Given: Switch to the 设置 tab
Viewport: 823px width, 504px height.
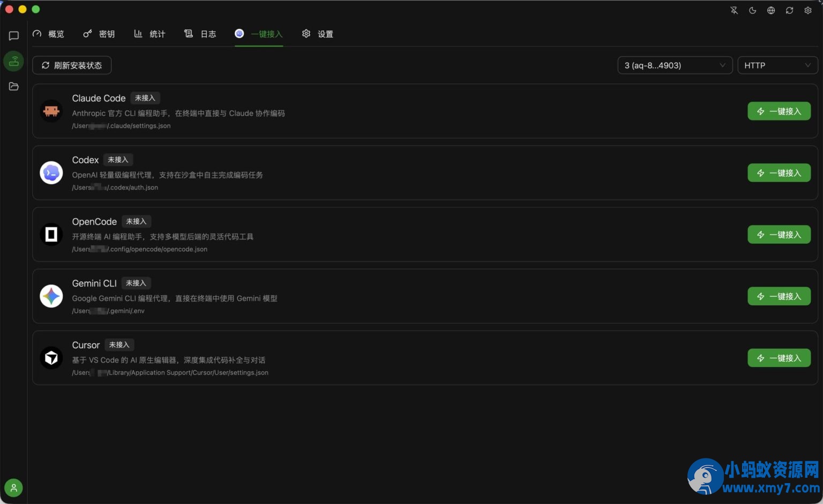Looking at the screenshot, I should point(318,34).
